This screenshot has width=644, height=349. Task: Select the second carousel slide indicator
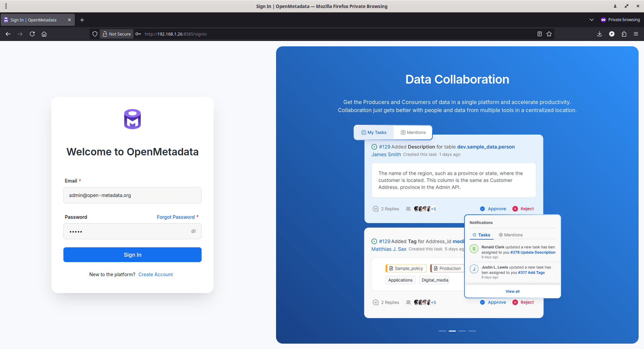coord(452,331)
